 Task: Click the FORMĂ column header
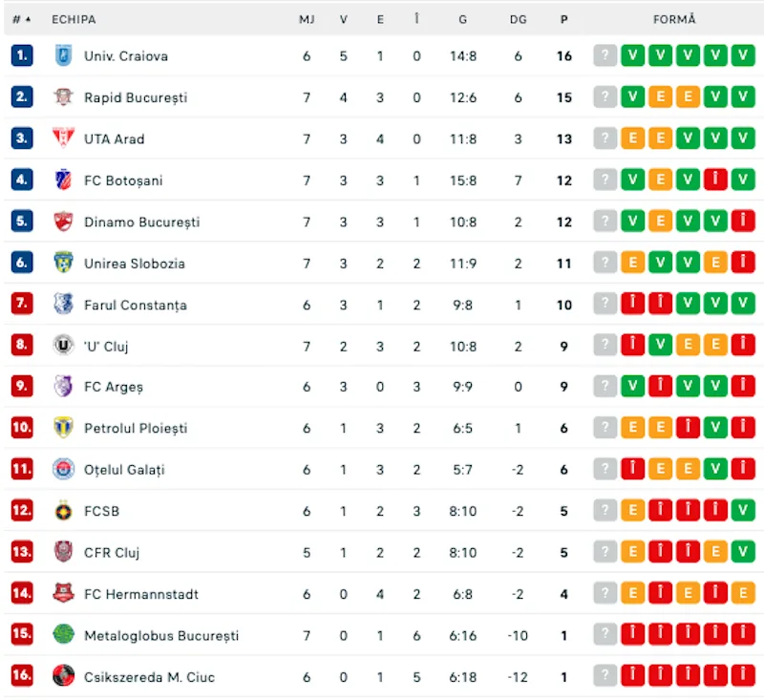674,19
